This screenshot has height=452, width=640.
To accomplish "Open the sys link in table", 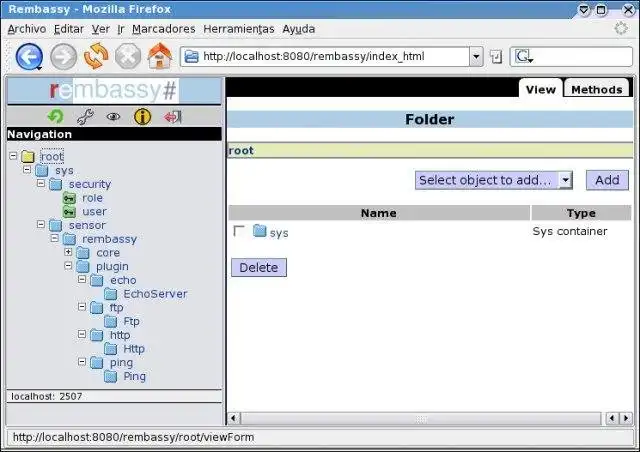I will [x=279, y=233].
